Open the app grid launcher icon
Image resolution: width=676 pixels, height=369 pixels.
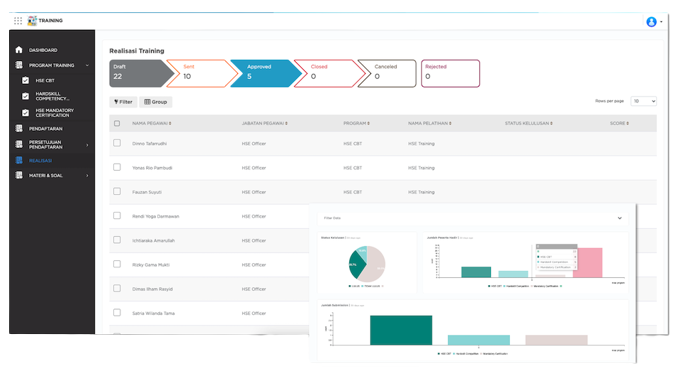[18, 20]
